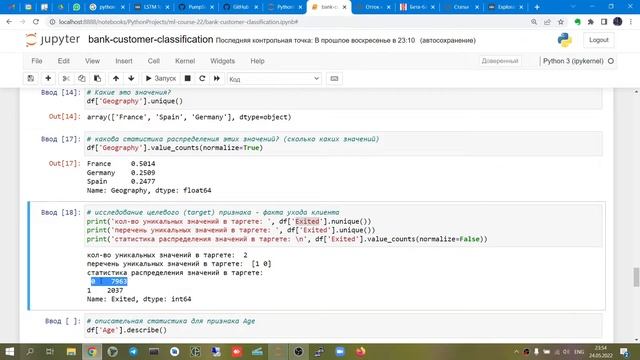640x360 pixels.
Task: Insert a new cell below with plus icon
Action: pos(48,78)
